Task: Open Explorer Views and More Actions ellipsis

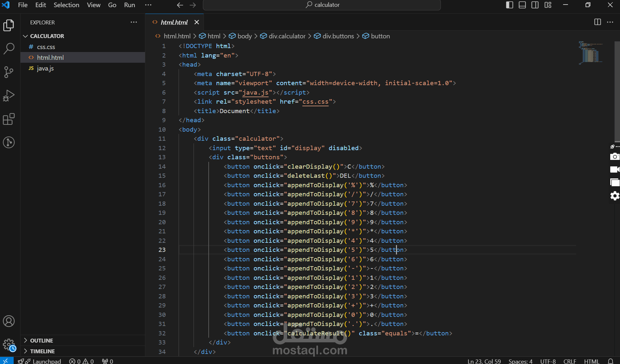Action: point(134,22)
